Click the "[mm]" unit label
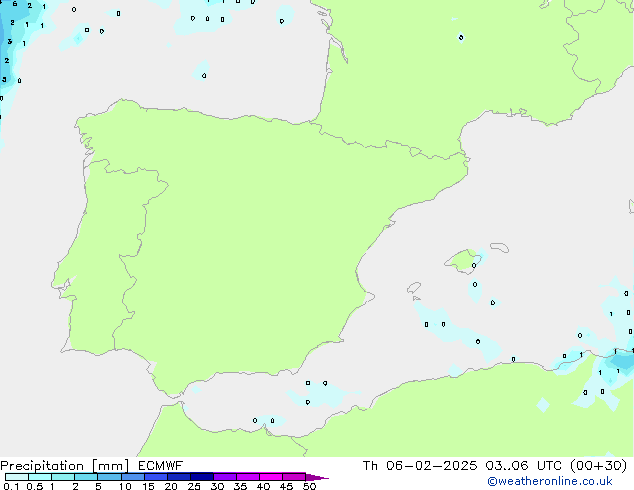This screenshot has width=634, height=490. coord(111,466)
